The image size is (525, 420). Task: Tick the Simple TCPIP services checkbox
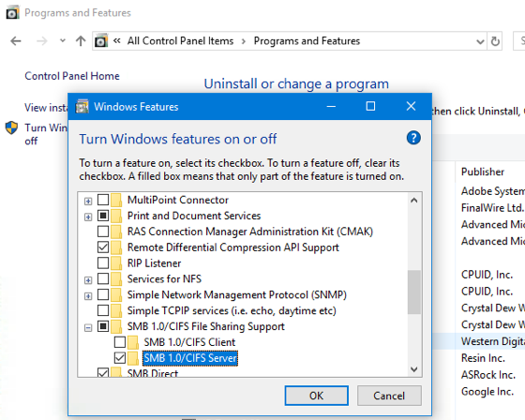(103, 310)
